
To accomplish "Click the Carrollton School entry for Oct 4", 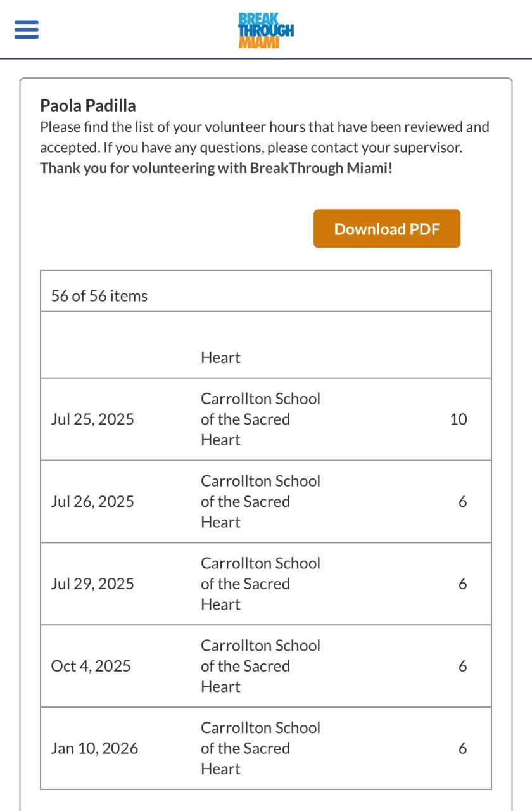I will pyautogui.click(x=260, y=667).
